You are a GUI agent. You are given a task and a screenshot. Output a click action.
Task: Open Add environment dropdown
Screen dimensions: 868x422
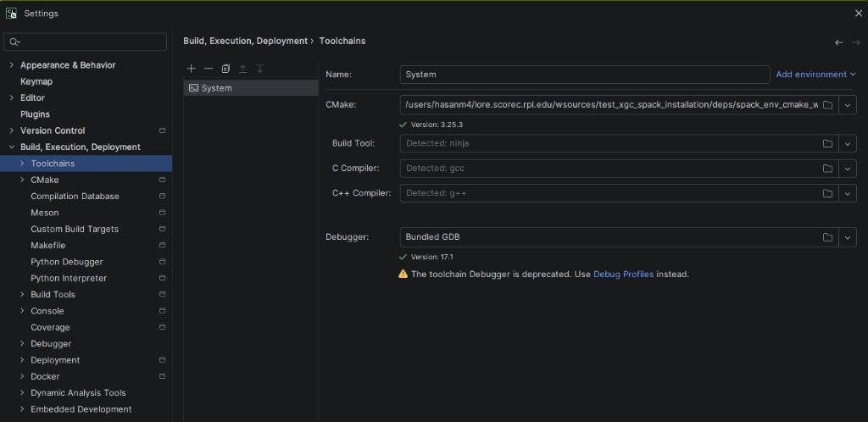pyautogui.click(x=815, y=75)
